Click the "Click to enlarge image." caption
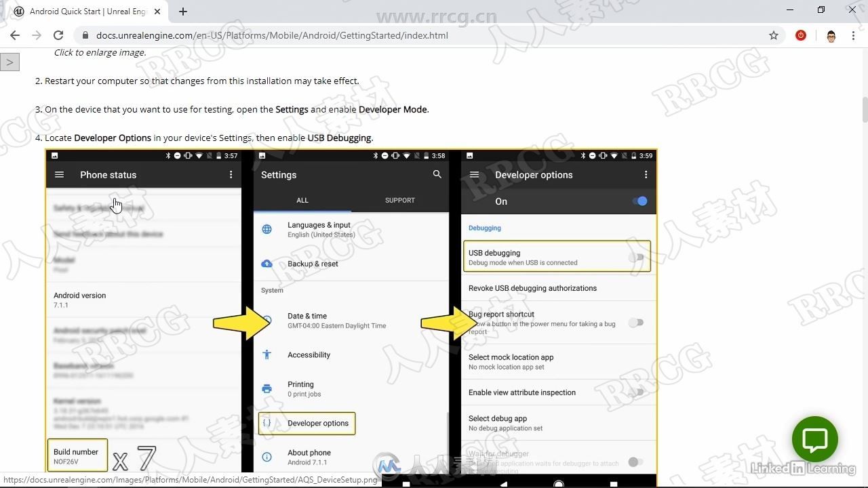This screenshot has height=488, width=868. coord(100,52)
